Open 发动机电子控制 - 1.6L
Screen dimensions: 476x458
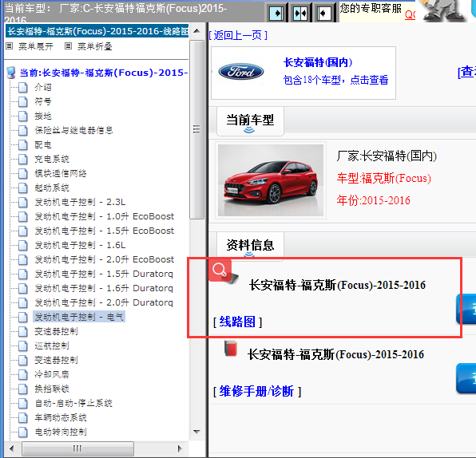pyautogui.click(x=80, y=245)
